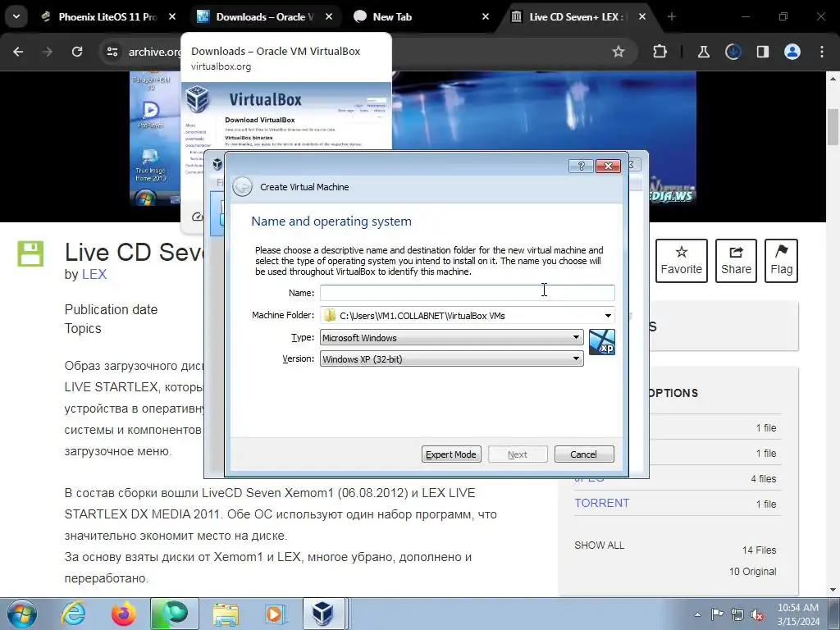Click the Windows XP OS type icon
This screenshot has height=630, width=840.
point(601,342)
